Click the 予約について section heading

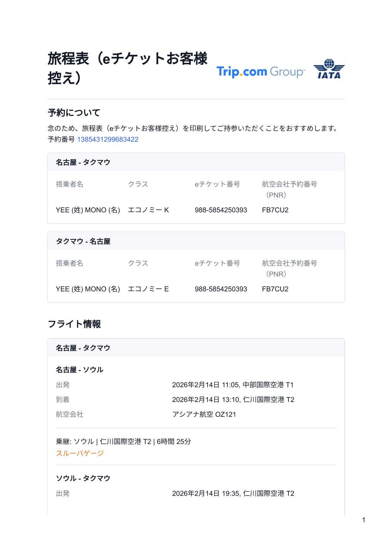tap(74, 113)
